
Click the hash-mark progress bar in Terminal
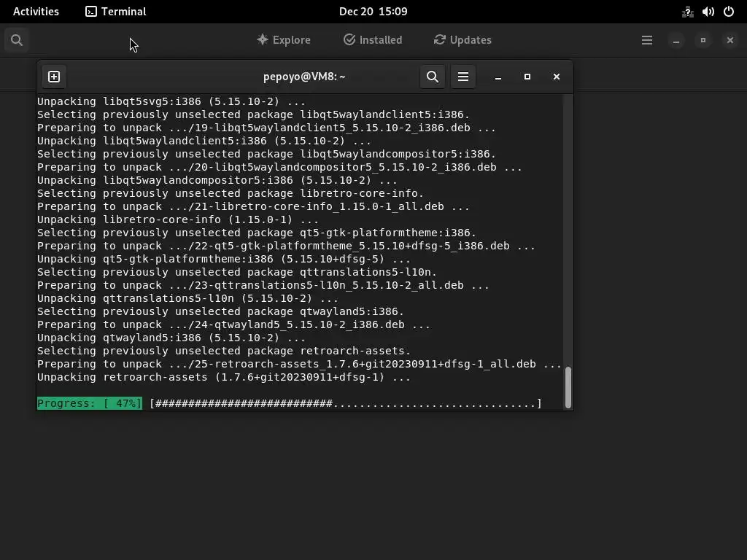[346, 403]
